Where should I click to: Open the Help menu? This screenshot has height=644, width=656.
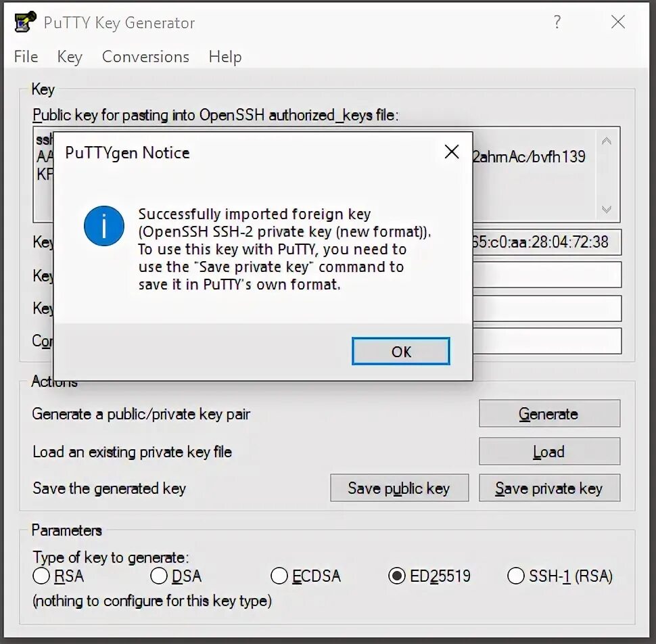coord(225,57)
